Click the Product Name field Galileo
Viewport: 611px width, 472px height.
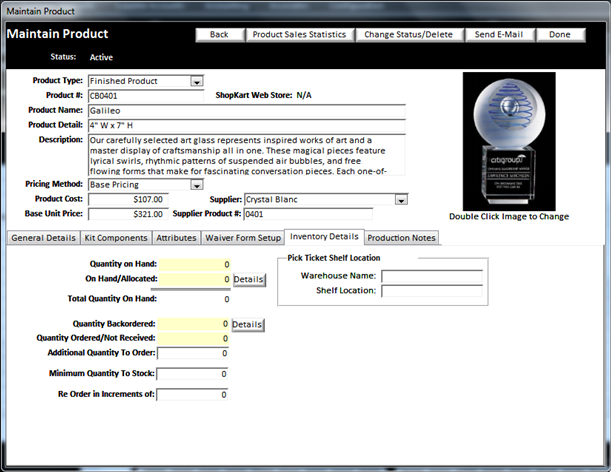click(247, 111)
